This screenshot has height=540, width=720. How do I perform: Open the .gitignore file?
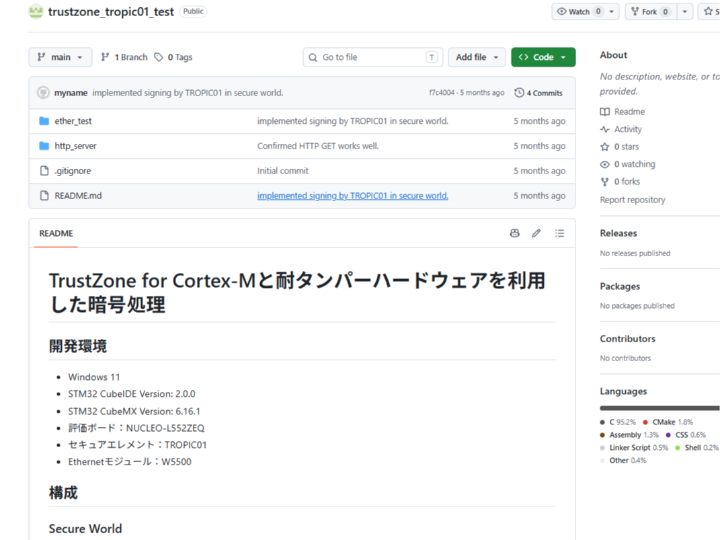(x=73, y=171)
